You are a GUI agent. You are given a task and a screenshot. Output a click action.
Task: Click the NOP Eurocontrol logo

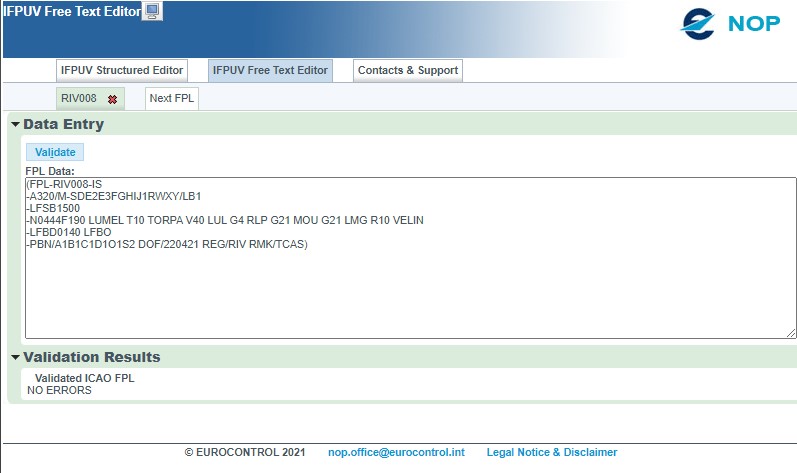730,23
